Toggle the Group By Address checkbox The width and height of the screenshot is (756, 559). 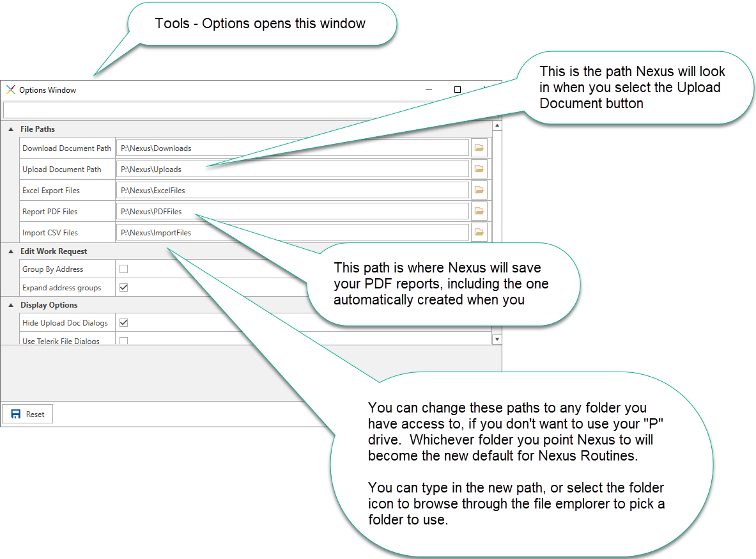124,269
